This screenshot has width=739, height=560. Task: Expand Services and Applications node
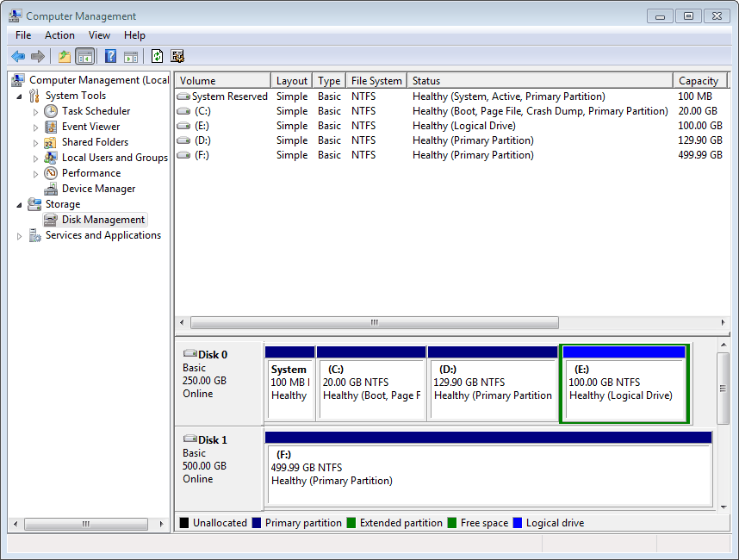(19, 234)
